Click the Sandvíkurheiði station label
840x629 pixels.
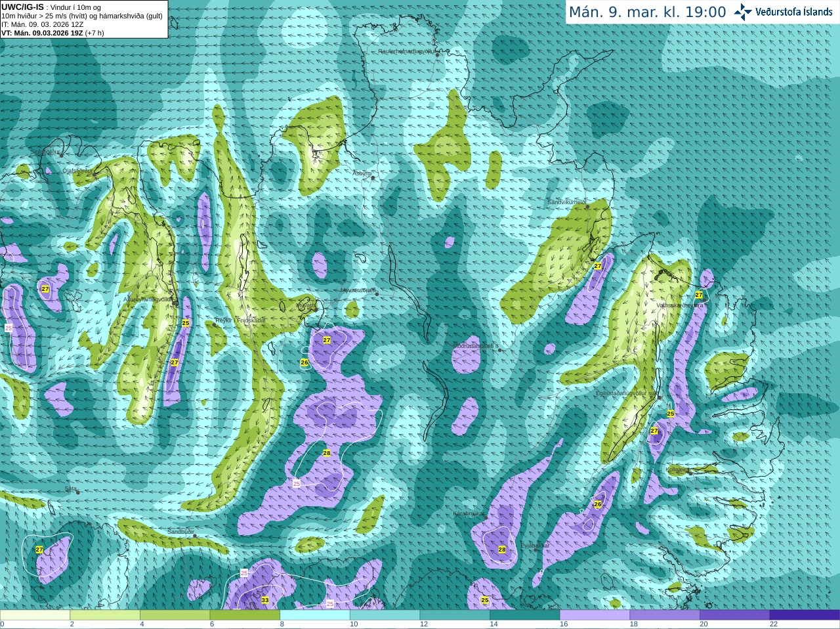(x=567, y=203)
